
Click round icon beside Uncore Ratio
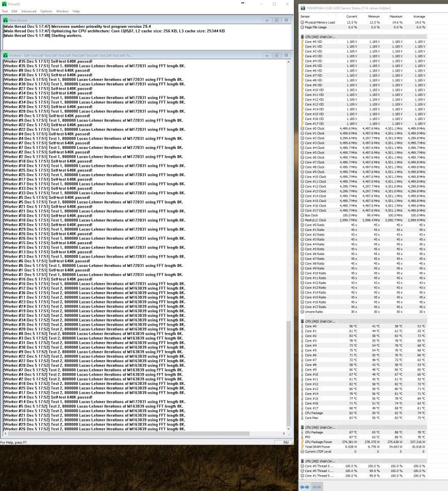(x=302, y=312)
